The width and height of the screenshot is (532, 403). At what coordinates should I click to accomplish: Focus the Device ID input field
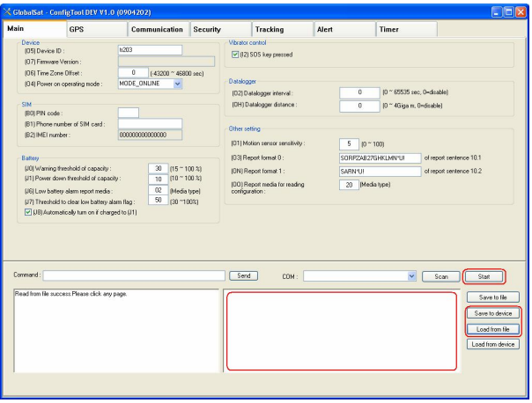point(150,50)
